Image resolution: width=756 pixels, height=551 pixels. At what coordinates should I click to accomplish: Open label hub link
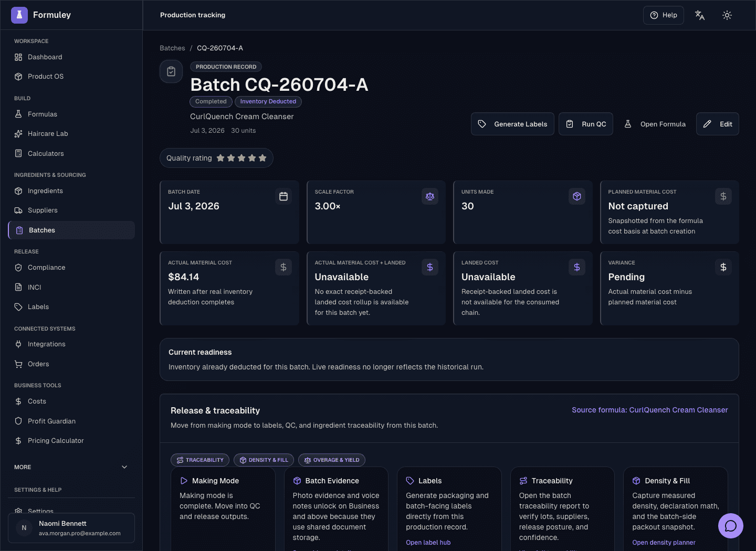pos(428,543)
